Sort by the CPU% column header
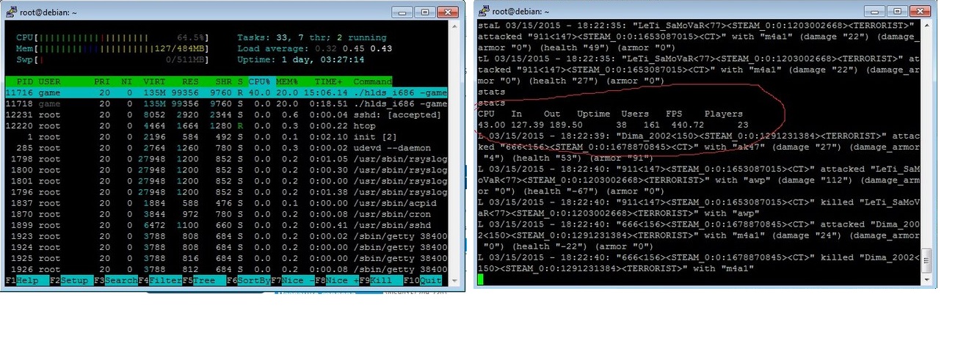The width and height of the screenshot is (980, 338). (260, 81)
